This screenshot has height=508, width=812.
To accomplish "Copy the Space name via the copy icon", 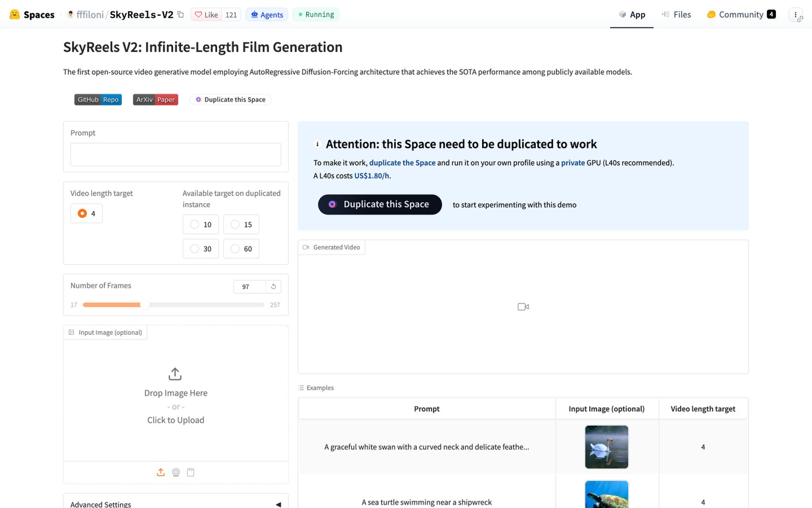I will pyautogui.click(x=181, y=15).
